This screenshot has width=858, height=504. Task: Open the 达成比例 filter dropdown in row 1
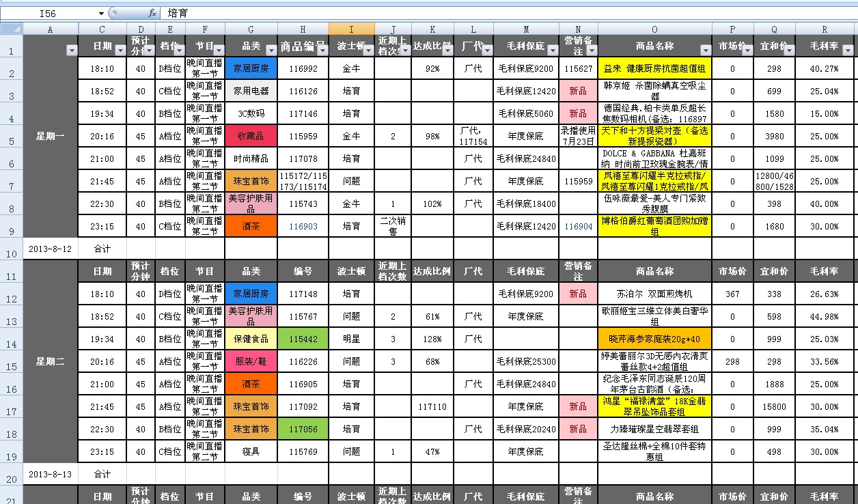point(446,51)
